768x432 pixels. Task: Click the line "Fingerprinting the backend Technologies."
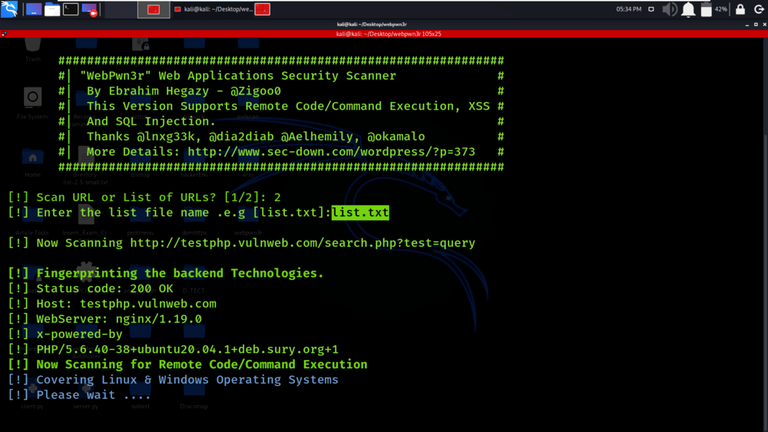(166, 273)
